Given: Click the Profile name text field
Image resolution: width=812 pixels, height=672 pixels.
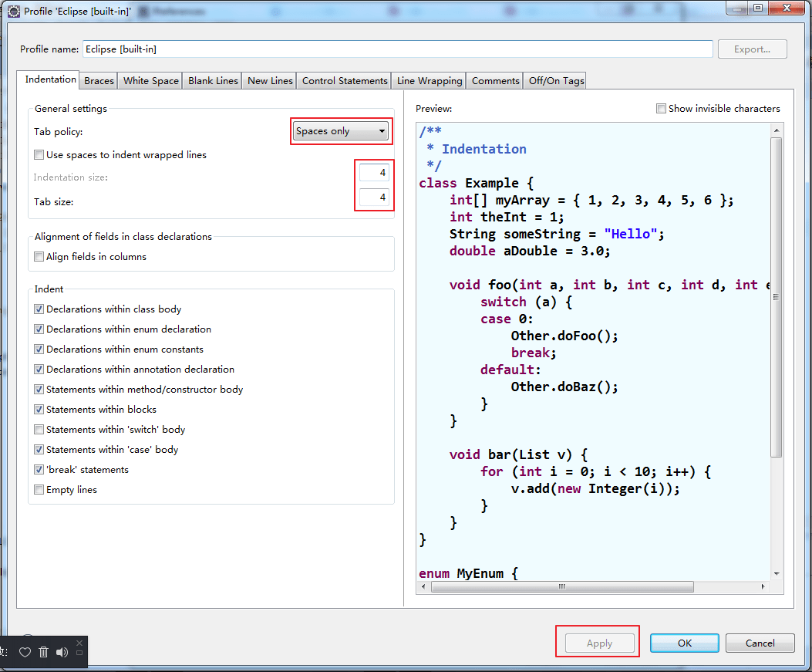Looking at the screenshot, I should 397,49.
